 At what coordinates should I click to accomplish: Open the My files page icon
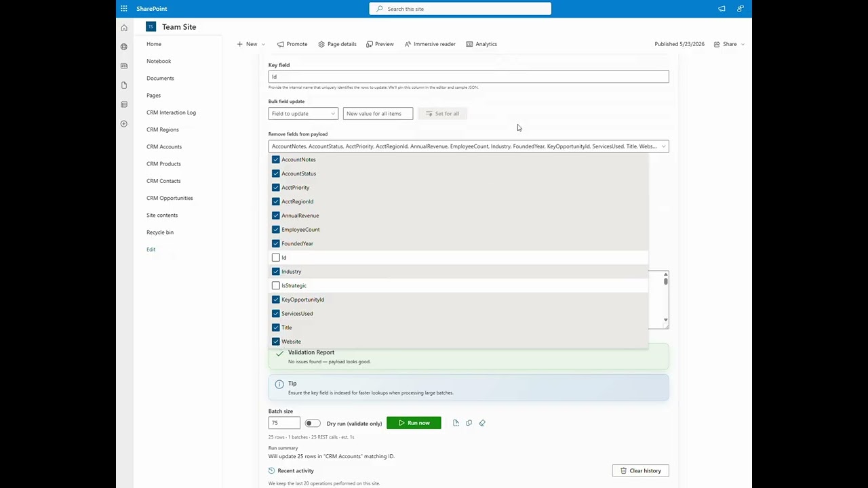[123, 85]
